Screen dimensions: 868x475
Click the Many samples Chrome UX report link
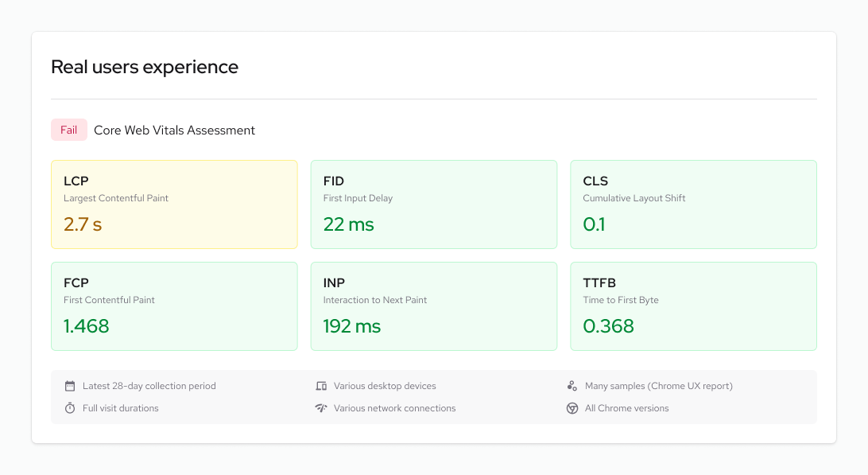pos(659,386)
